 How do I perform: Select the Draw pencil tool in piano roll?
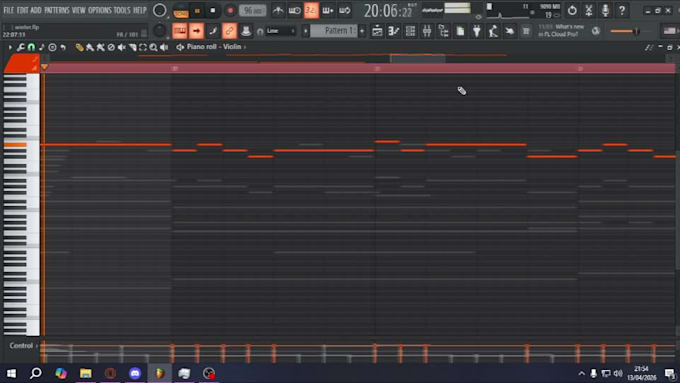point(79,47)
